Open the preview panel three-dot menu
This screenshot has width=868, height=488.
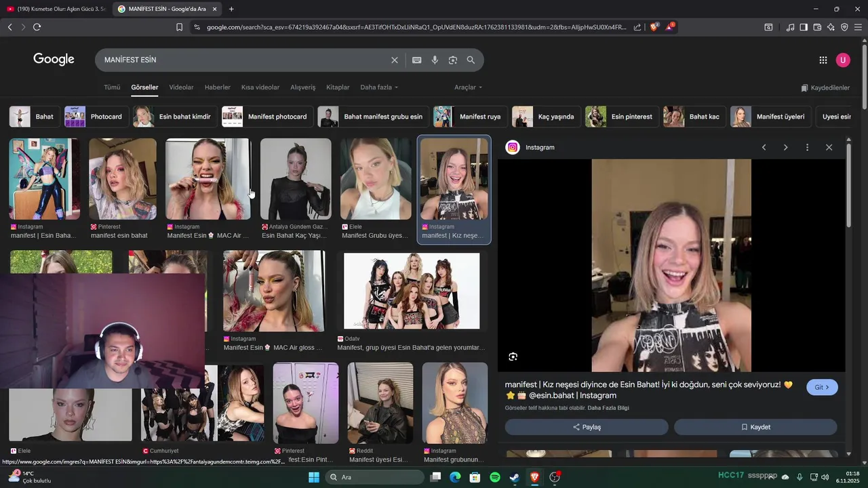[807, 147]
